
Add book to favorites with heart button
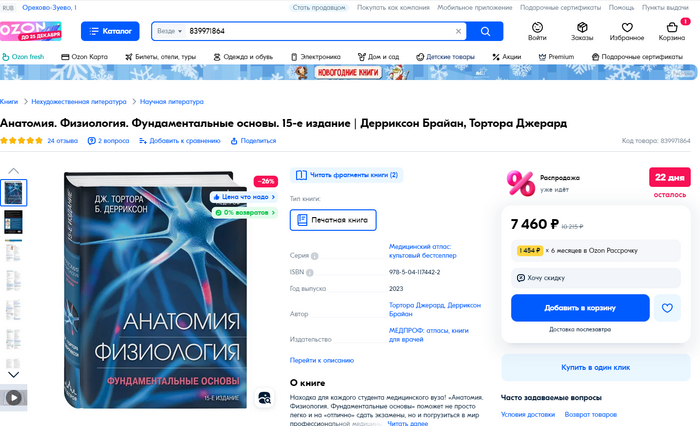pyautogui.click(x=667, y=308)
